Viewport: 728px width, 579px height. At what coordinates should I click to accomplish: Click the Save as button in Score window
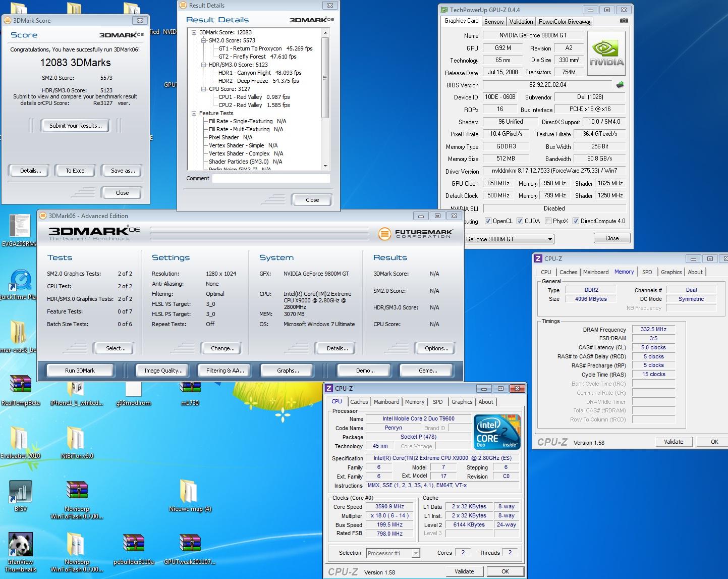point(123,171)
